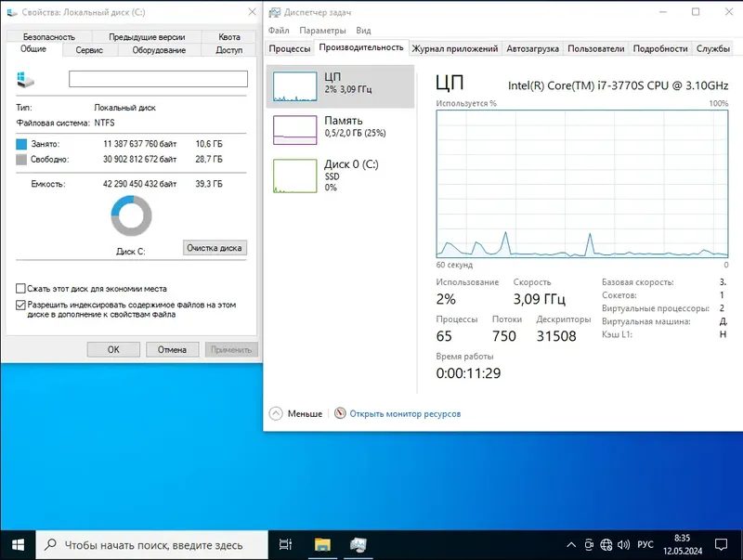The image size is (743, 560).
Task: Open the Windows Start menu
Action: pos(18,545)
